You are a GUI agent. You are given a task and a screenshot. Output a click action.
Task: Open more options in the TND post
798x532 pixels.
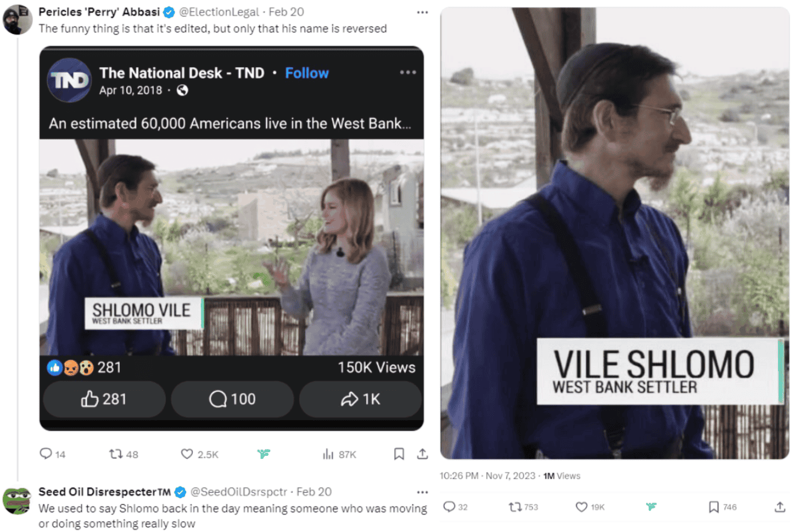(408, 72)
